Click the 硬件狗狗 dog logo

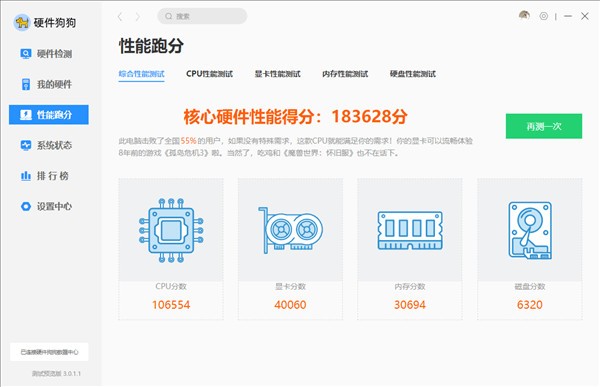click(x=22, y=23)
